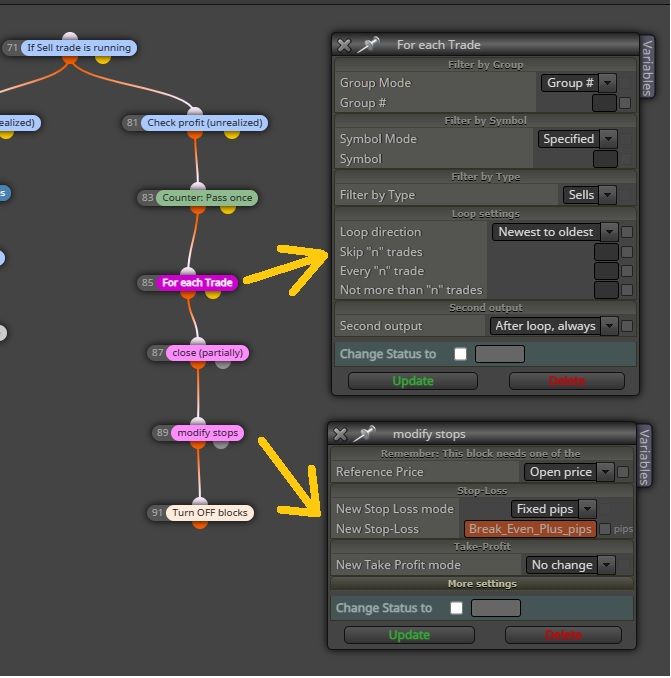
Task: Open Variables tab on modify stops panel
Action: pyautogui.click(x=644, y=456)
